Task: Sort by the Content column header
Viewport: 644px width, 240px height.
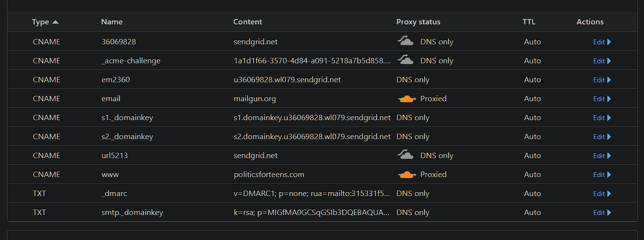Action: tap(248, 22)
